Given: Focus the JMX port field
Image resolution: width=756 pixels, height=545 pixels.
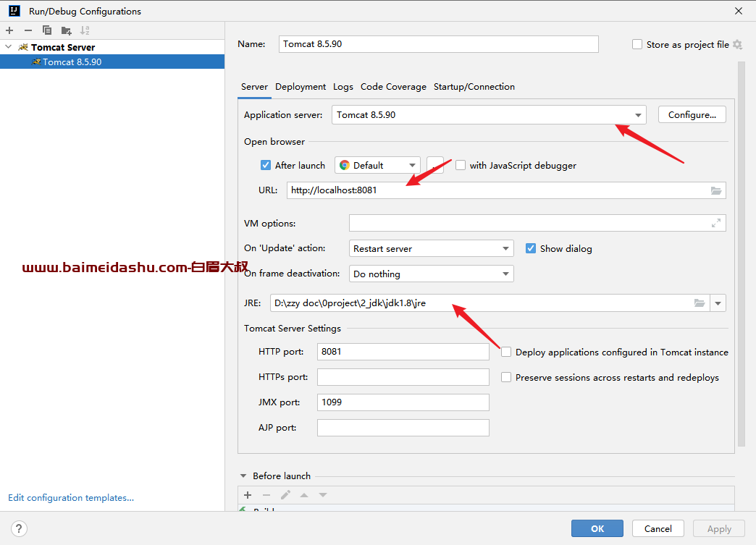Looking at the screenshot, I should pos(403,402).
